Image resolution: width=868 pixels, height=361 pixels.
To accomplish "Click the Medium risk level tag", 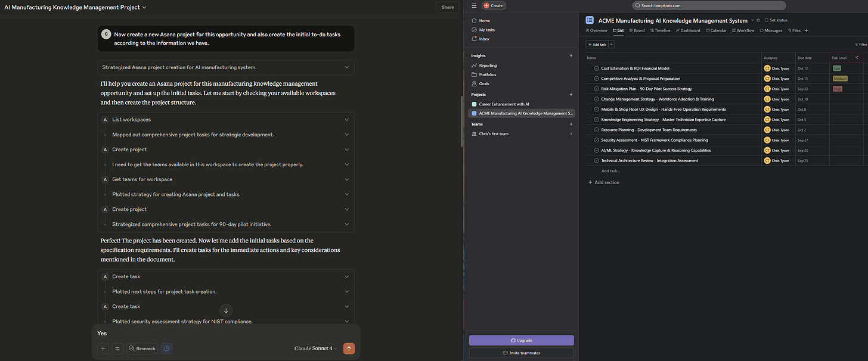I will click(840, 79).
